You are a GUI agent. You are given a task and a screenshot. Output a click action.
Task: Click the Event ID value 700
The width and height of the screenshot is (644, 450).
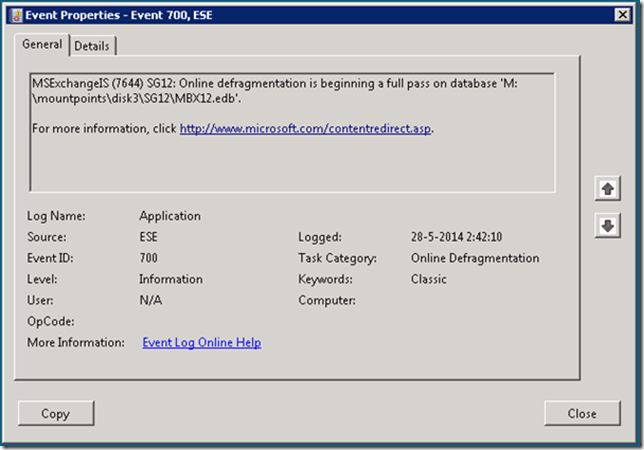[x=148, y=258]
